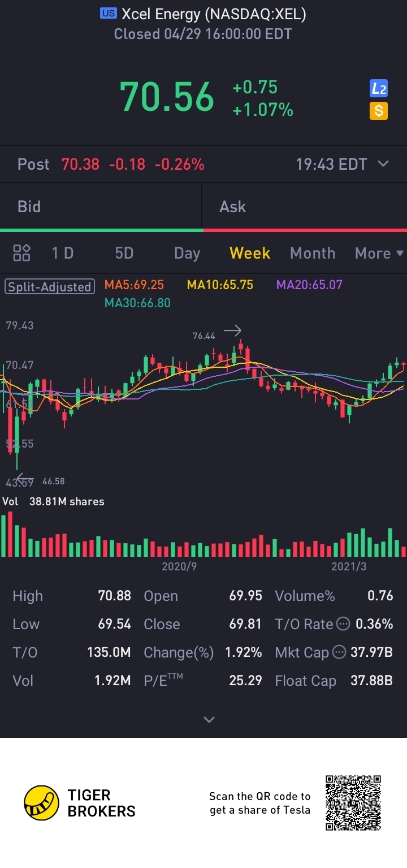The width and height of the screenshot is (407, 868).
Task: Toggle the Split-Adjusted chart option
Action: pos(49,286)
